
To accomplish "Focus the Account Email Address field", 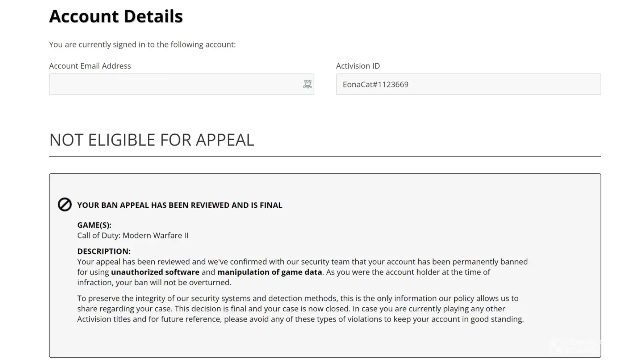I will click(174, 84).
